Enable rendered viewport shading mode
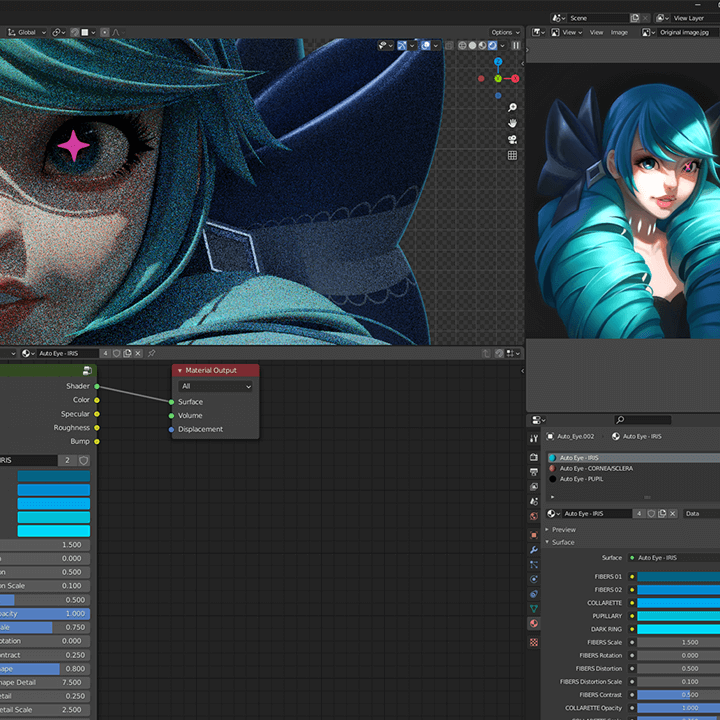720x720 pixels. [492, 45]
